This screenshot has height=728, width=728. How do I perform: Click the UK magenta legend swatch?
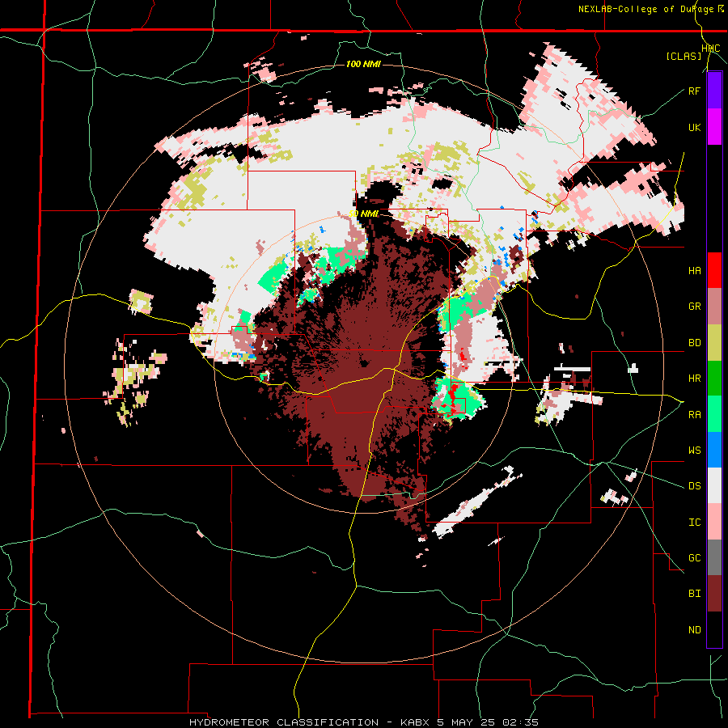[714, 127]
